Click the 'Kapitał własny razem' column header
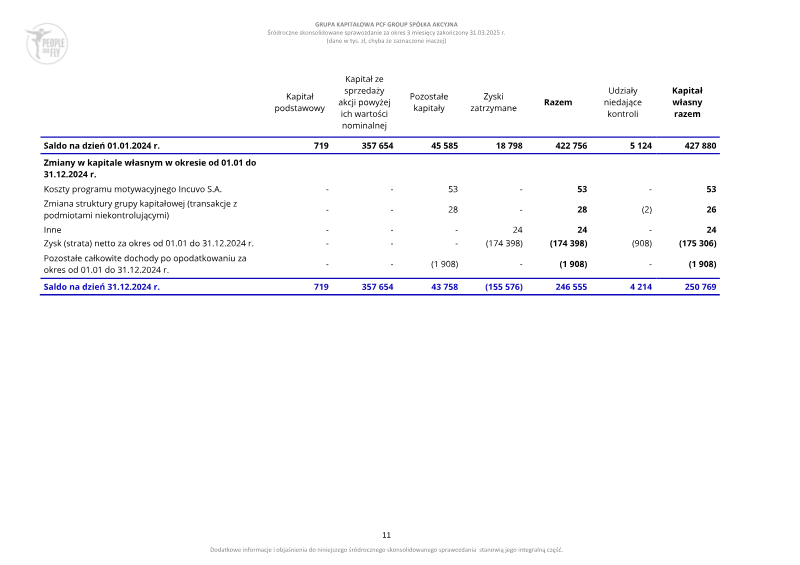The height and width of the screenshot is (565, 800). [x=687, y=102]
